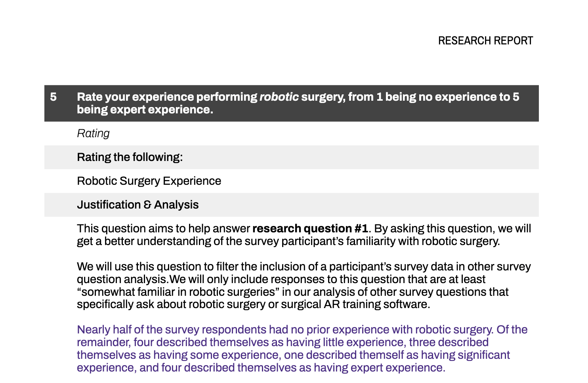
Task: Click the RESEARCH REPORT header text
Action: coord(485,41)
